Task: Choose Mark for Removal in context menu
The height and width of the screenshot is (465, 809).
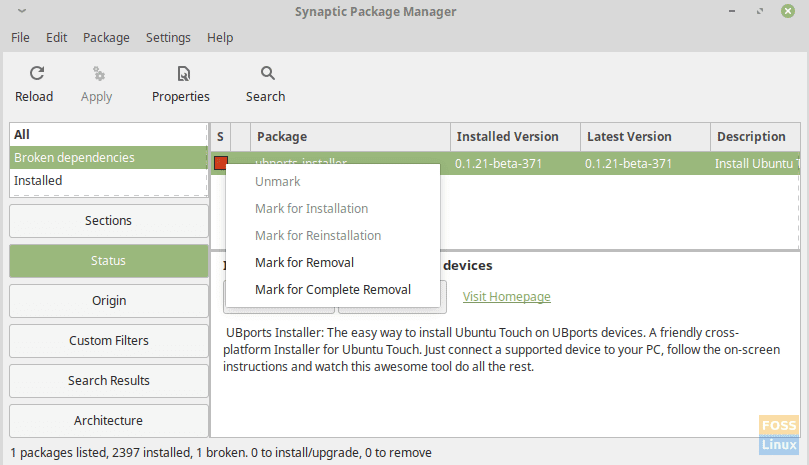Action: (333, 263)
